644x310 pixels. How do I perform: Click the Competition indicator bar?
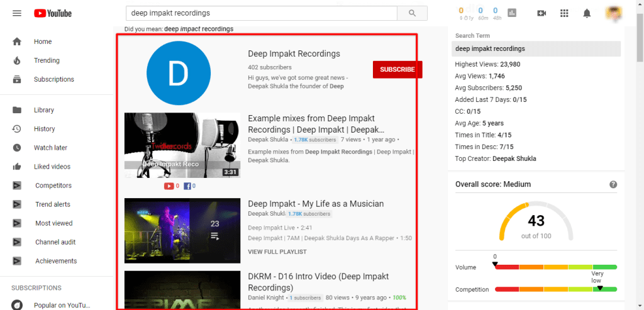point(556,289)
